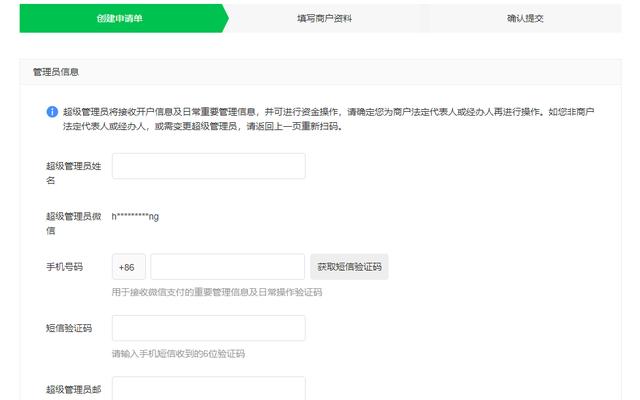Focus the 短信验证码 input field
The height and width of the screenshot is (400, 640).
click(209, 328)
